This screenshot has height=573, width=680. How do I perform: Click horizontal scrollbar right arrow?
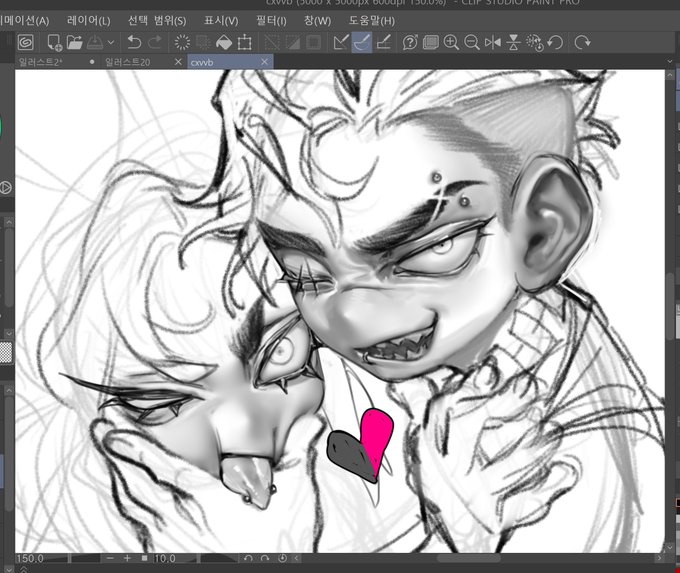(660, 558)
